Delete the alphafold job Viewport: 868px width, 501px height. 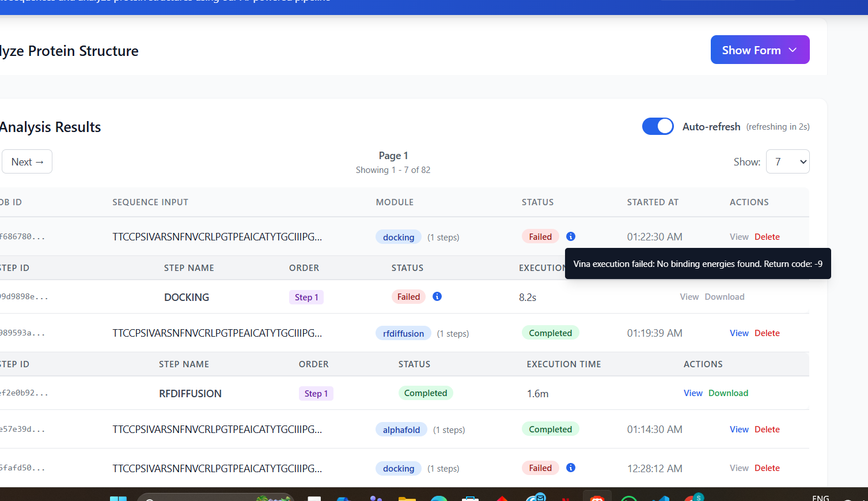[x=767, y=430]
